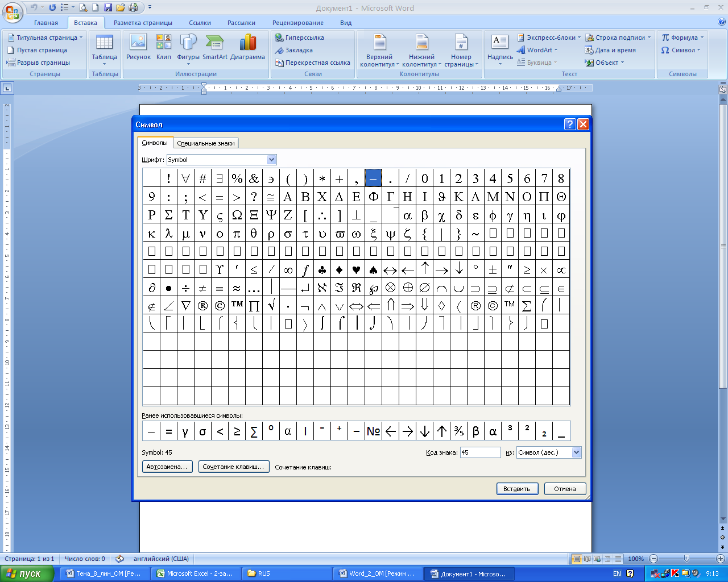The height and width of the screenshot is (582, 728).
Task: Switch to the Рецензирование tab
Action: click(298, 23)
